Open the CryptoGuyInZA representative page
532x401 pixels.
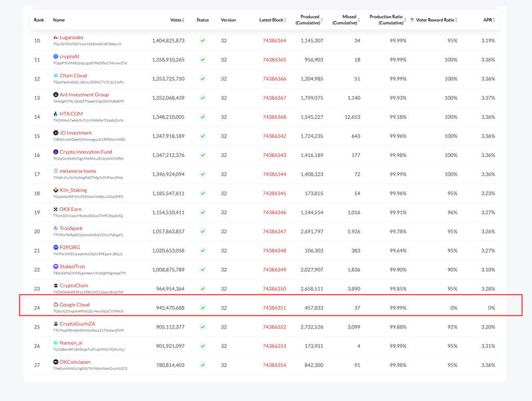[82, 324]
